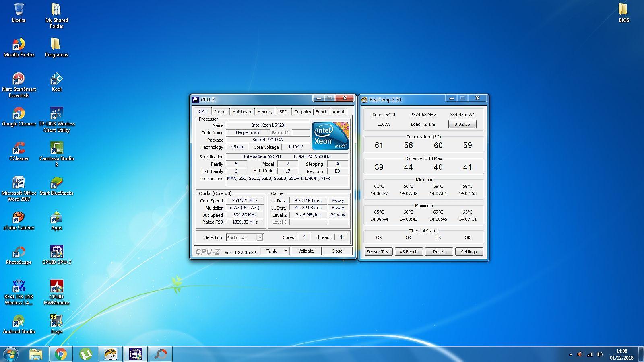The height and width of the screenshot is (362, 644).
Task: Open Windows Explorer in the taskbar
Action: [36, 354]
